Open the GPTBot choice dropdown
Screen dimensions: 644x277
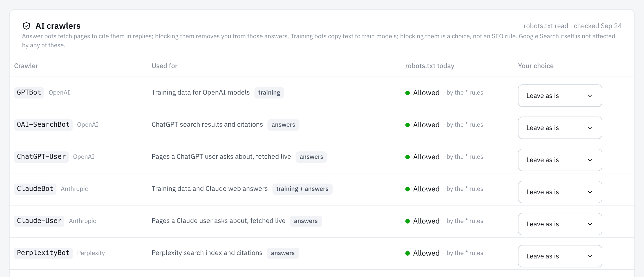pyautogui.click(x=560, y=96)
